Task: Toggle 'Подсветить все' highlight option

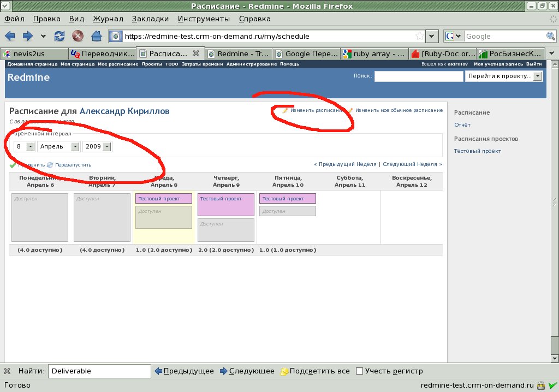Action: pos(314,371)
